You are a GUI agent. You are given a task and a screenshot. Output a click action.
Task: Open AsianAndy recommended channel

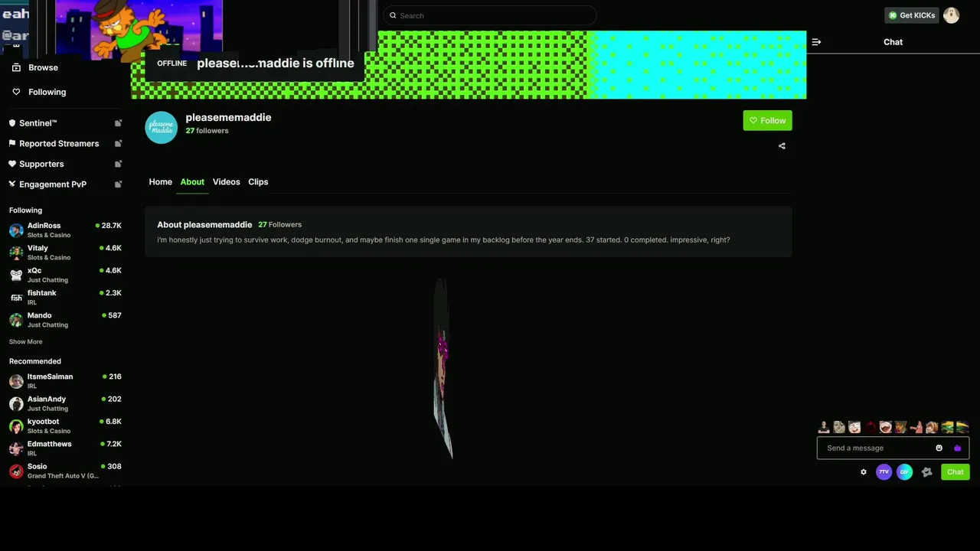[x=65, y=403]
